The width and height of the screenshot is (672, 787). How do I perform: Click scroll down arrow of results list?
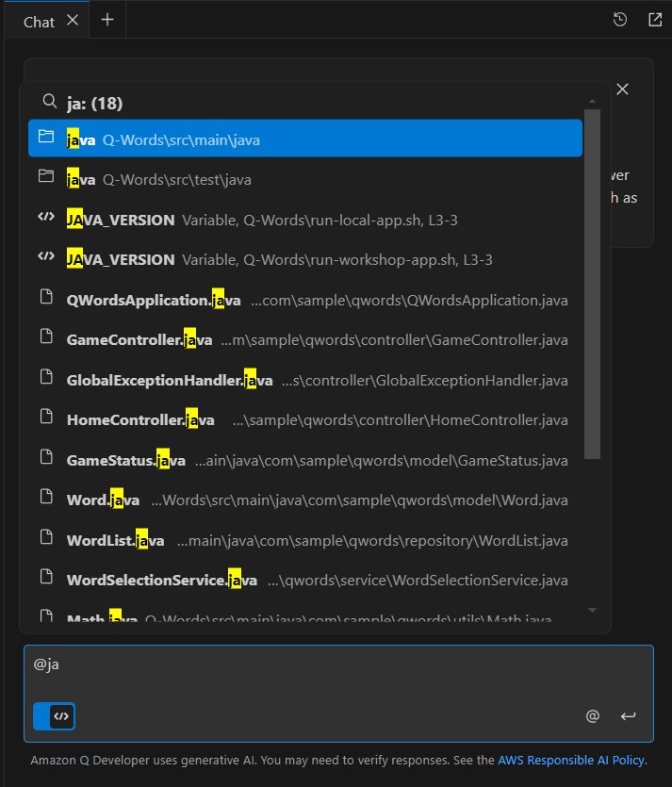pyautogui.click(x=592, y=611)
